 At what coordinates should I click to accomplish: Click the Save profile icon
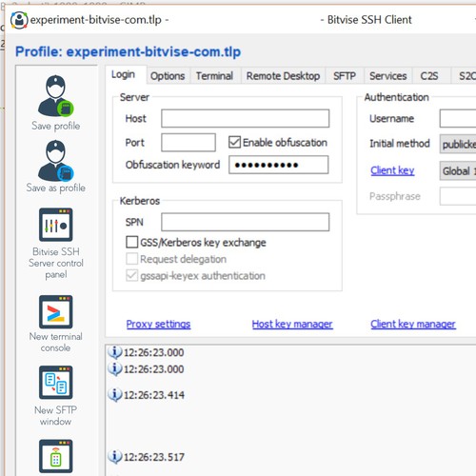pyautogui.click(x=56, y=96)
